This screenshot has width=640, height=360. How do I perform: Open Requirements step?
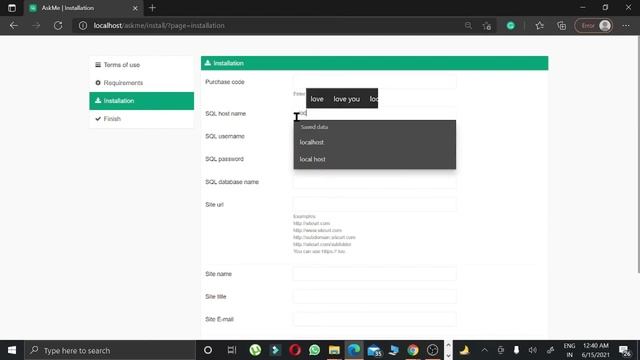click(142, 83)
